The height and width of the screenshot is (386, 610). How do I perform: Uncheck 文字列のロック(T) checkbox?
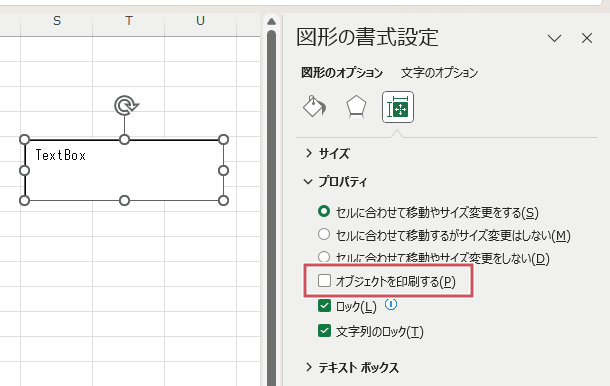(x=324, y=331)
